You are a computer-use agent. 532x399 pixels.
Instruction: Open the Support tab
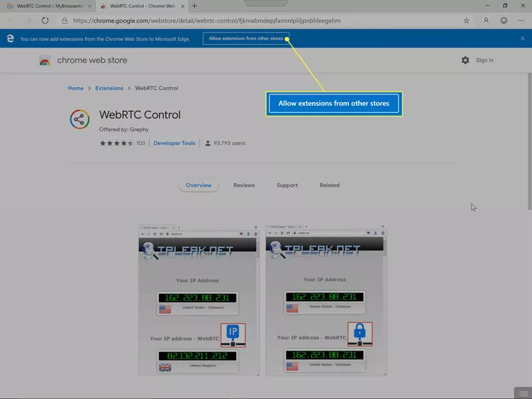[x=287, y=185]
